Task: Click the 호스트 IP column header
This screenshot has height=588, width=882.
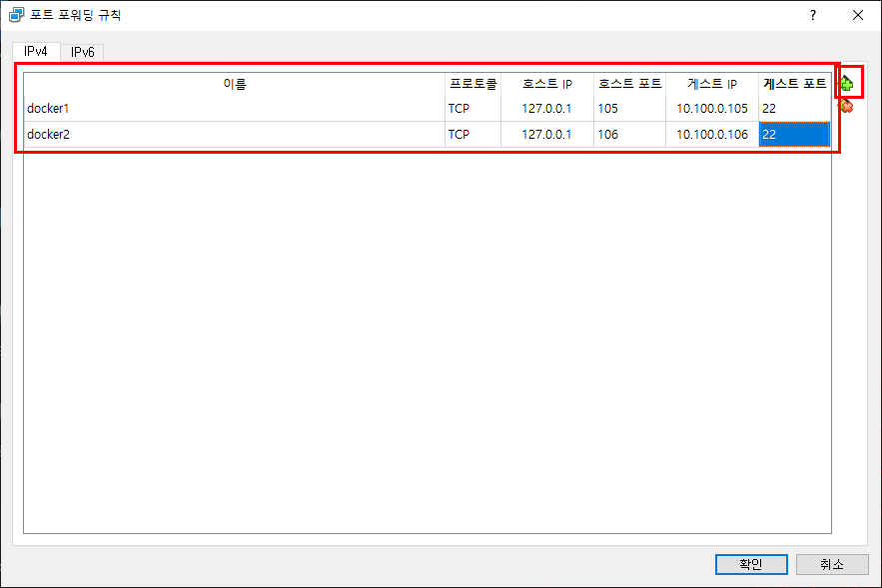Action: [547, 84]
